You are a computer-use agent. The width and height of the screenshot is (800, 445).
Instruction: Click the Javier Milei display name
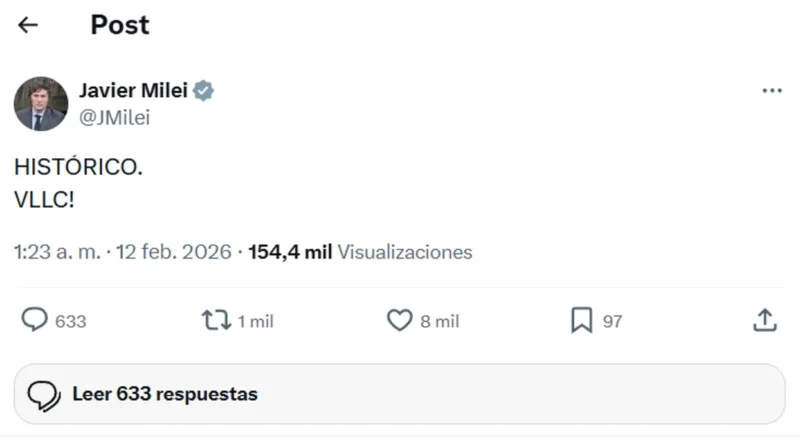tap(132, 91)
